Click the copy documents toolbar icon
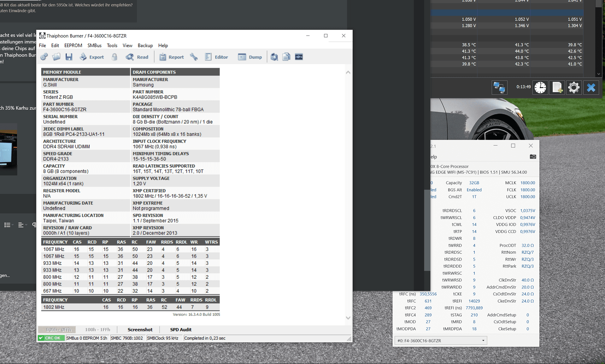Viewport: 605px width, 364px height. click(286, 57)
